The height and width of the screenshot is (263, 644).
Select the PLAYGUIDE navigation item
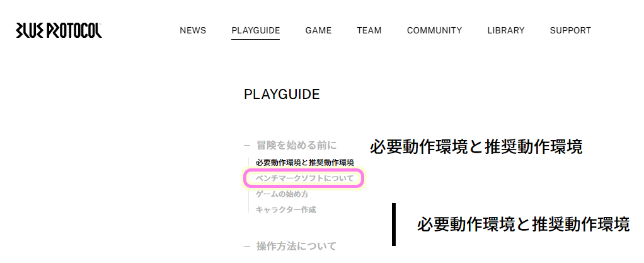point(255,30)
